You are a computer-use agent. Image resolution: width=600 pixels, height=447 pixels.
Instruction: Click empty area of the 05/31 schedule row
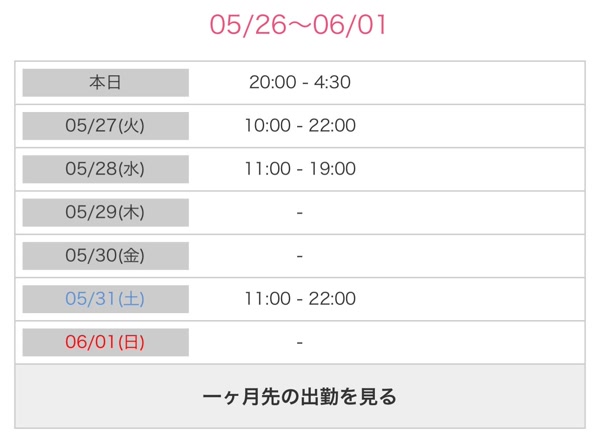(x=467, y=299)
